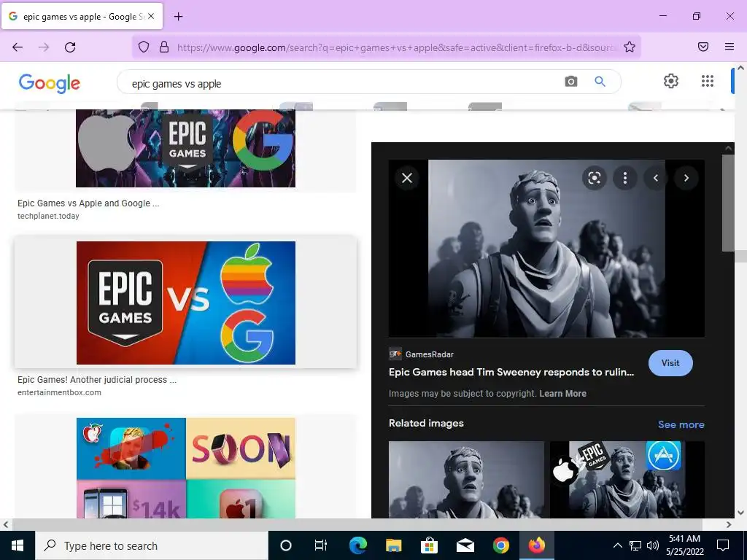Click the GamesRadar source name
Screen dimensions: 747x560
(x=429, y=354)
